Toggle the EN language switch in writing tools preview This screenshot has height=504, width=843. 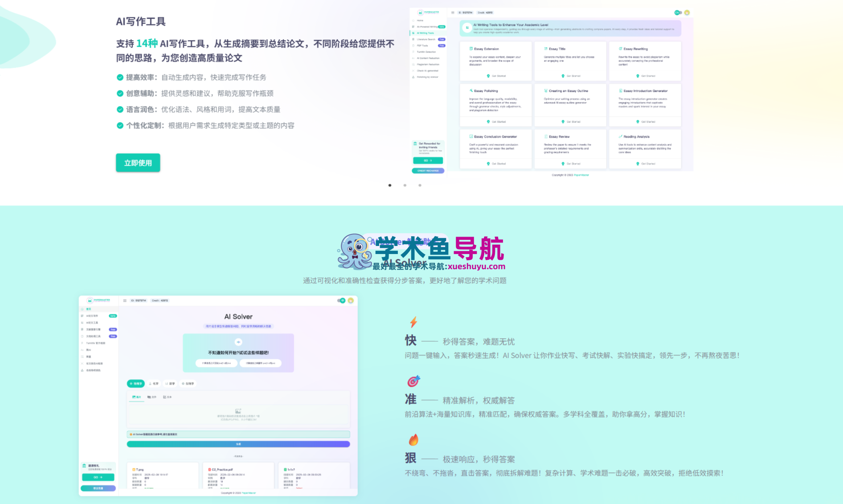[678, 13]
